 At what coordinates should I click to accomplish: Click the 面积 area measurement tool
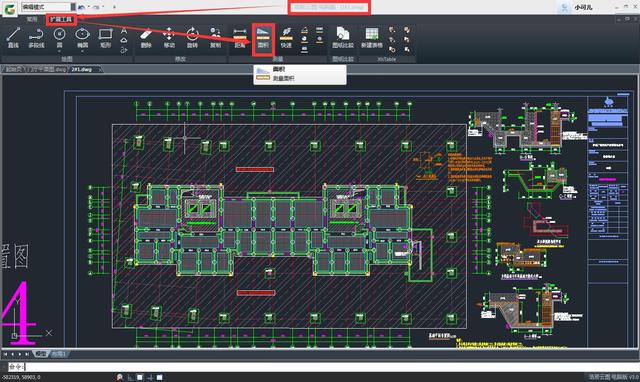263,38
